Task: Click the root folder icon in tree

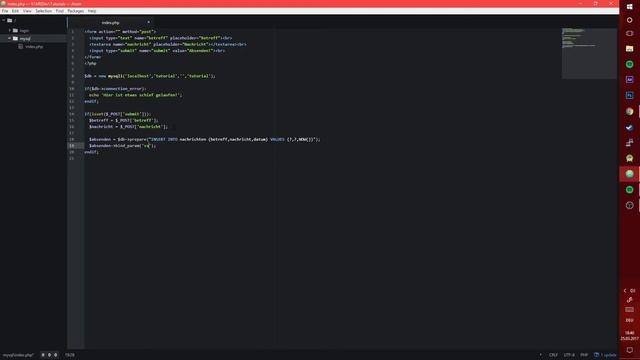Action: click(x=9, y=20)
